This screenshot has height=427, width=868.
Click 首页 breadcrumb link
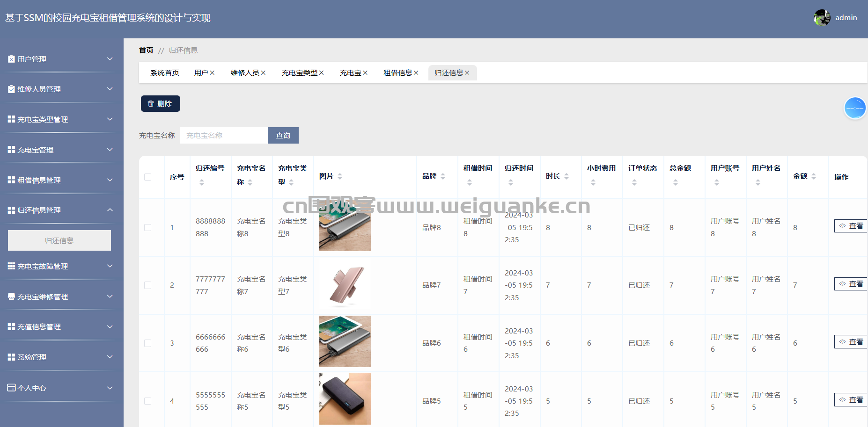pos(146,50)
